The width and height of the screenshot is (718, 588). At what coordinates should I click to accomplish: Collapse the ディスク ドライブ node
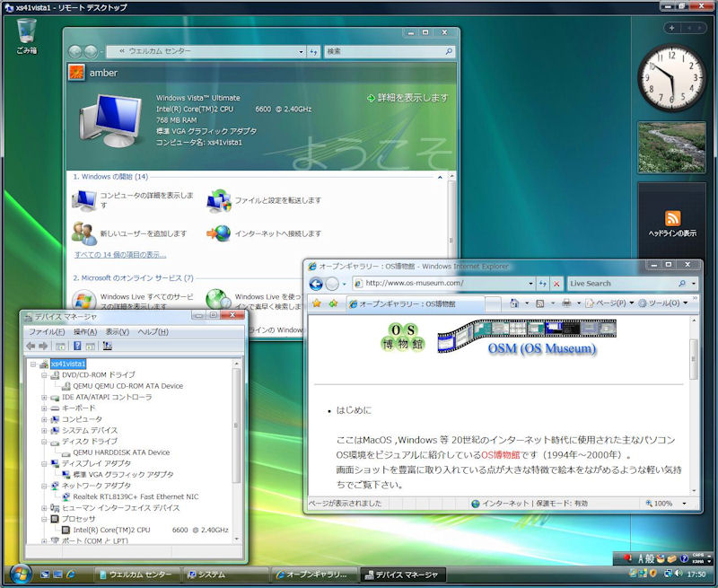tap(44, 442)
